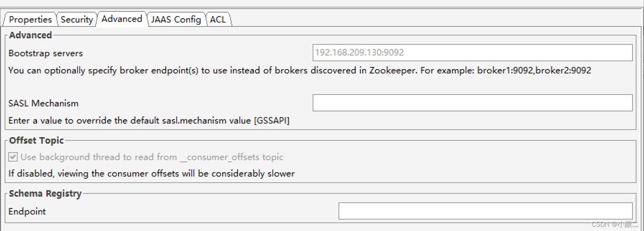Screen dimensions: 644x231
Task: Click the "Bootstrap servers" label
Action: coord(46,54)
